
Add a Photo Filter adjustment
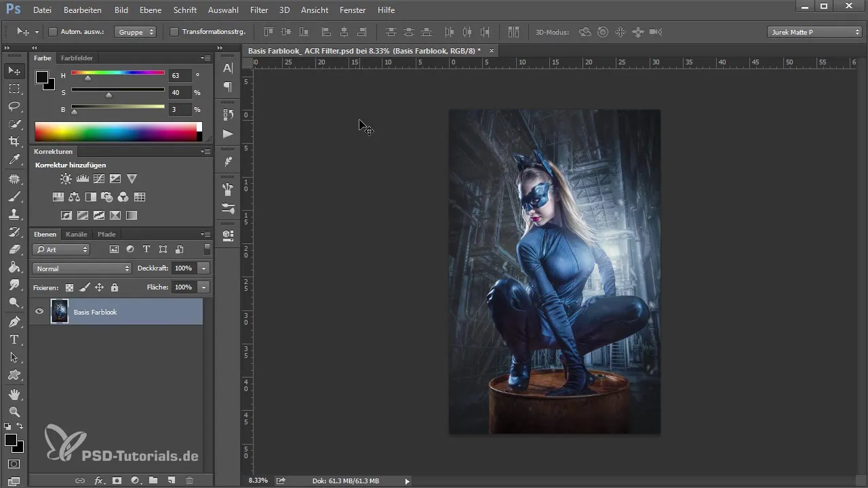[107, 197]
